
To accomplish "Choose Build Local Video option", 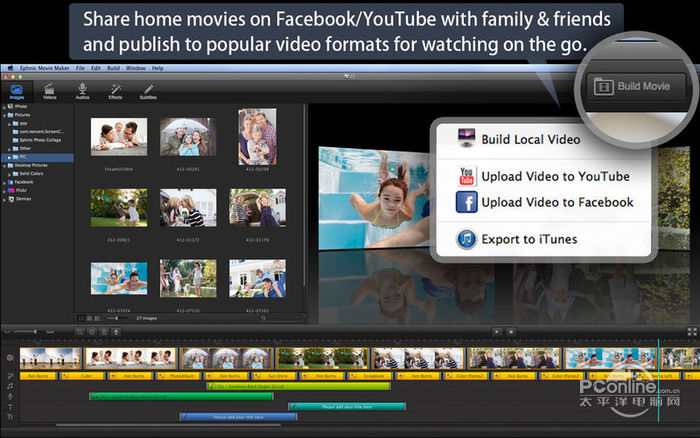I will click(x=530, y=139).
